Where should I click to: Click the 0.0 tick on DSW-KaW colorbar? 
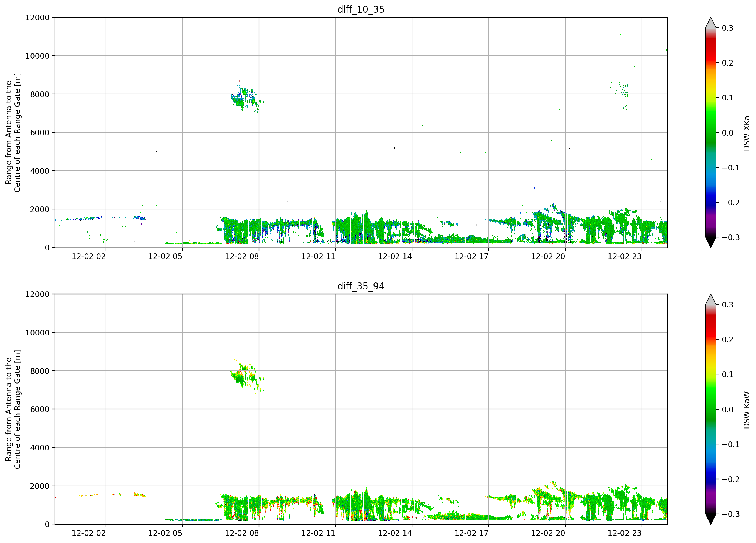[x=728, y=410]
